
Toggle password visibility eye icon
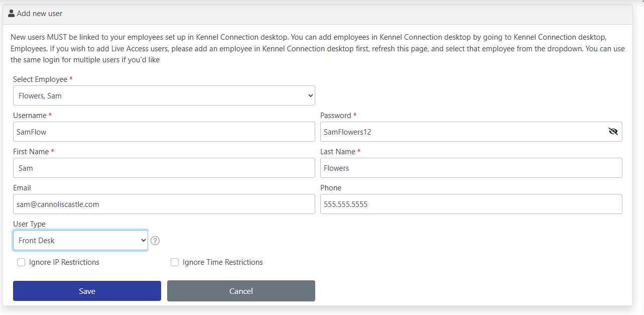[613, 132]
